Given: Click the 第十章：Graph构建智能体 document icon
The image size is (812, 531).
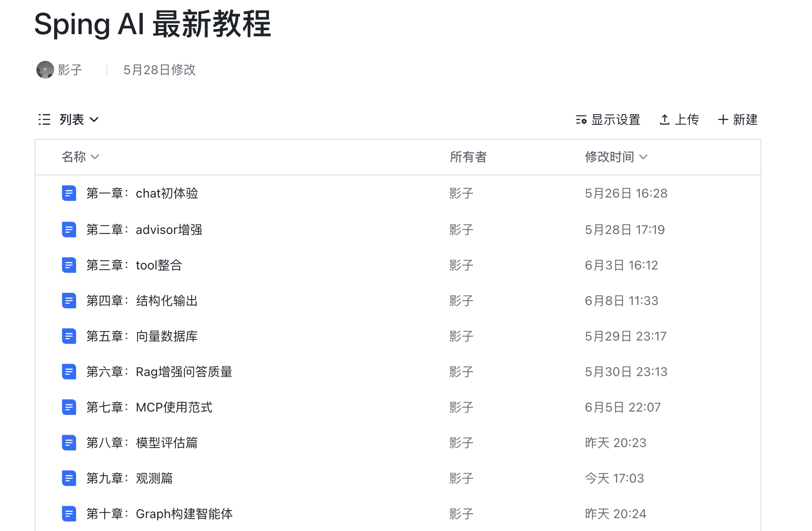Looking at the screenshot, I should pos(69,514).
